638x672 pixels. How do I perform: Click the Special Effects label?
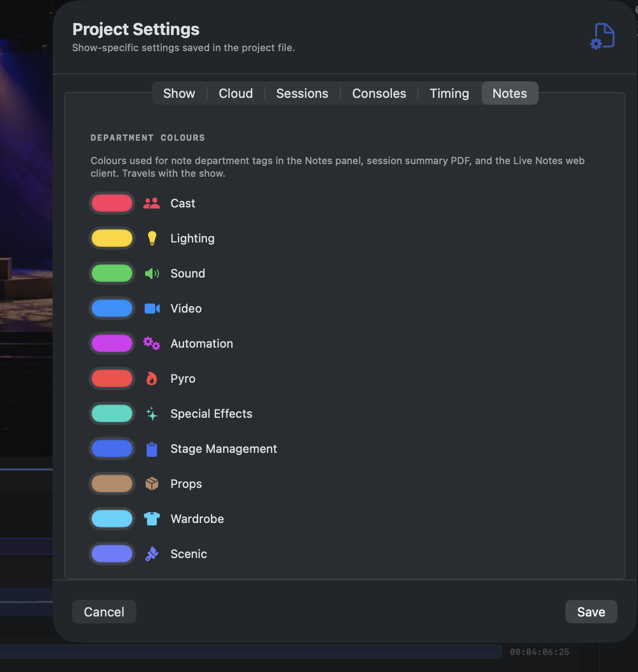tap(211, 413)
